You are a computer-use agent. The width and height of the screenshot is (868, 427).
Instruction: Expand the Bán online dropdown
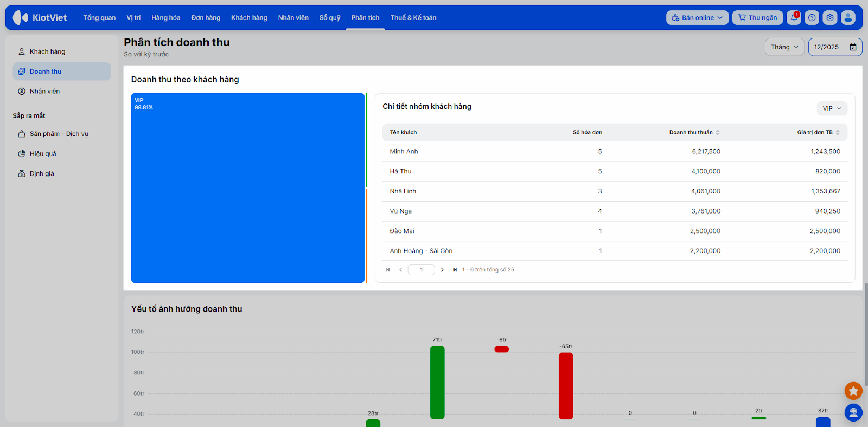[x=697, y=18]
